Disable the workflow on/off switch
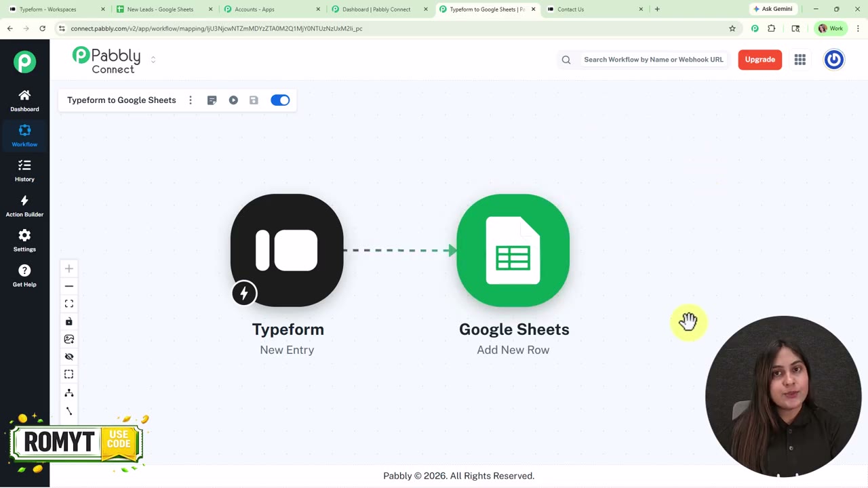868x488 pixels. (x=280, y=100)
